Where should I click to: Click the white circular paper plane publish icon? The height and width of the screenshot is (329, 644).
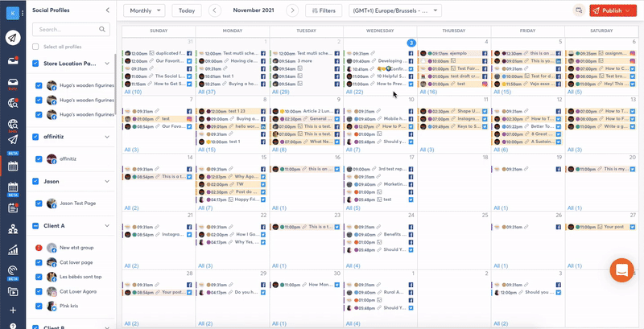(13, 38)
